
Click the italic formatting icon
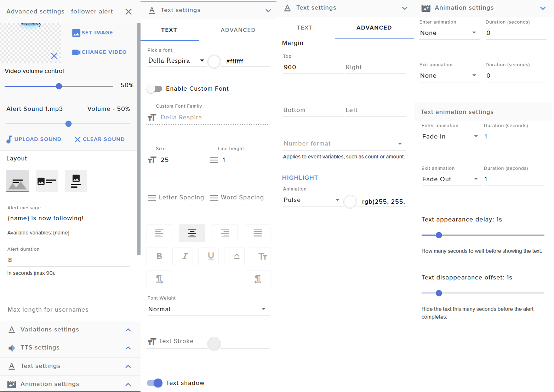(185, 256)
